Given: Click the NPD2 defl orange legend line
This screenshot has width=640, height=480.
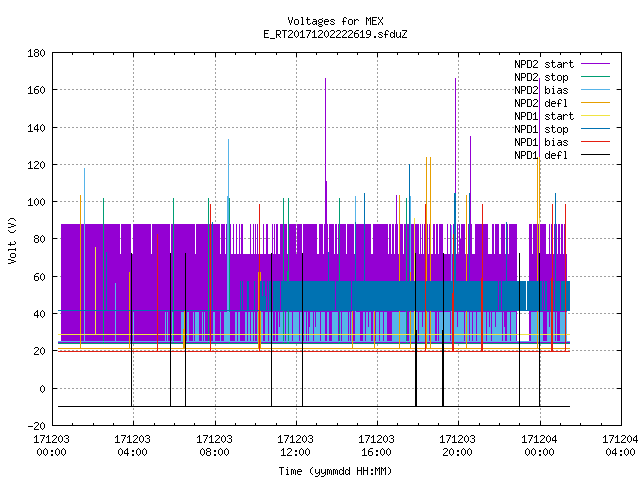Looking at the screenshot, I should [x=595, y=103].
